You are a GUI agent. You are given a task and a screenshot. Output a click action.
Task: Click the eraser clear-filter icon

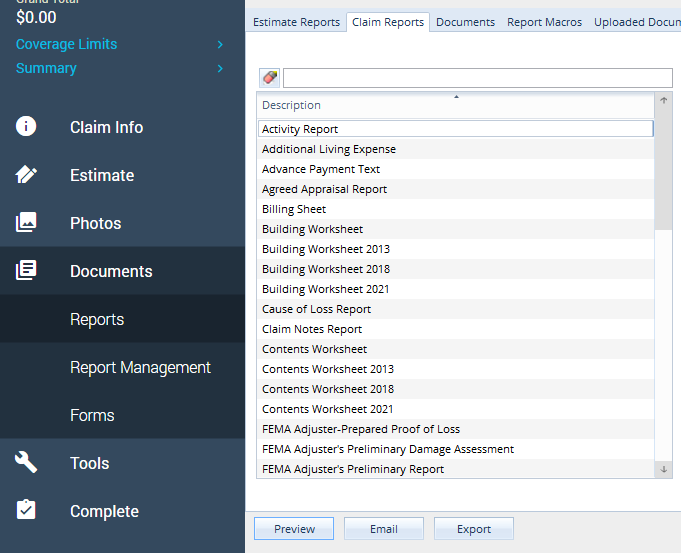[270, 78]
